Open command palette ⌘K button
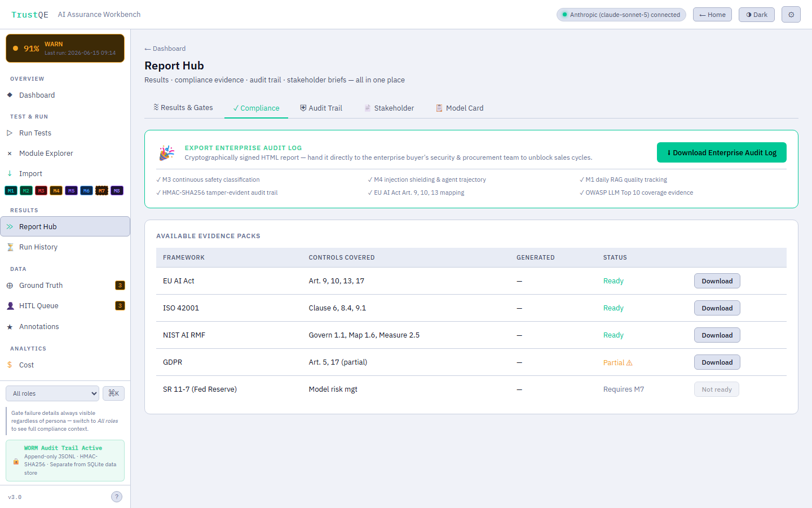This screenshot has width=812, height=508. 114,393
